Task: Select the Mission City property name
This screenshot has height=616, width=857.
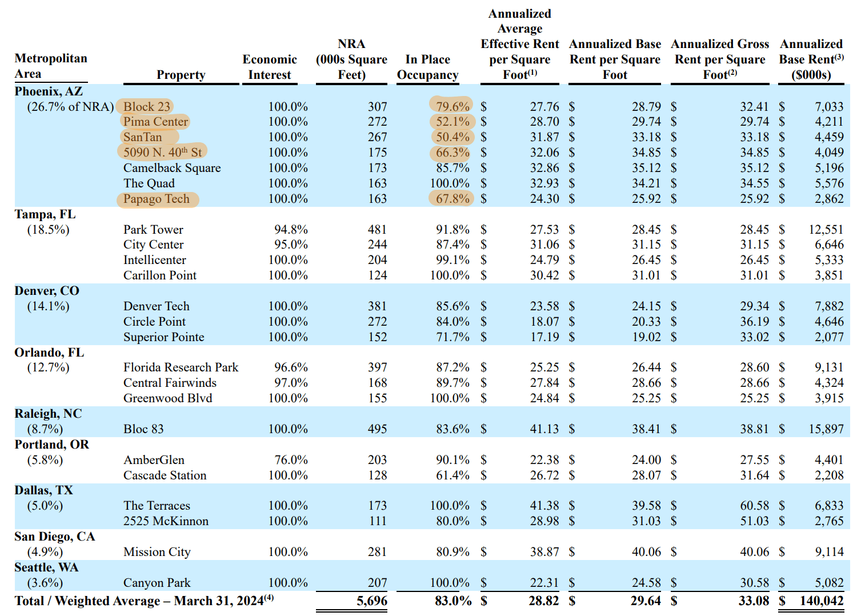Action: click(157, 552)
